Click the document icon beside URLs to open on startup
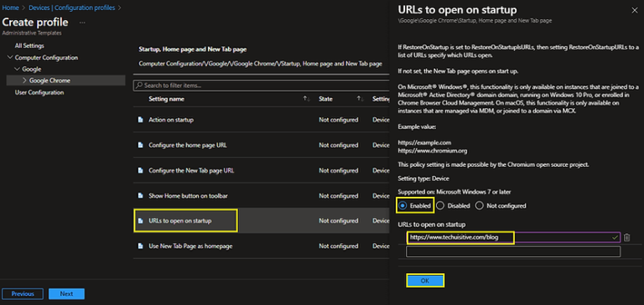 pyautogui.click(x=141, y=221)
